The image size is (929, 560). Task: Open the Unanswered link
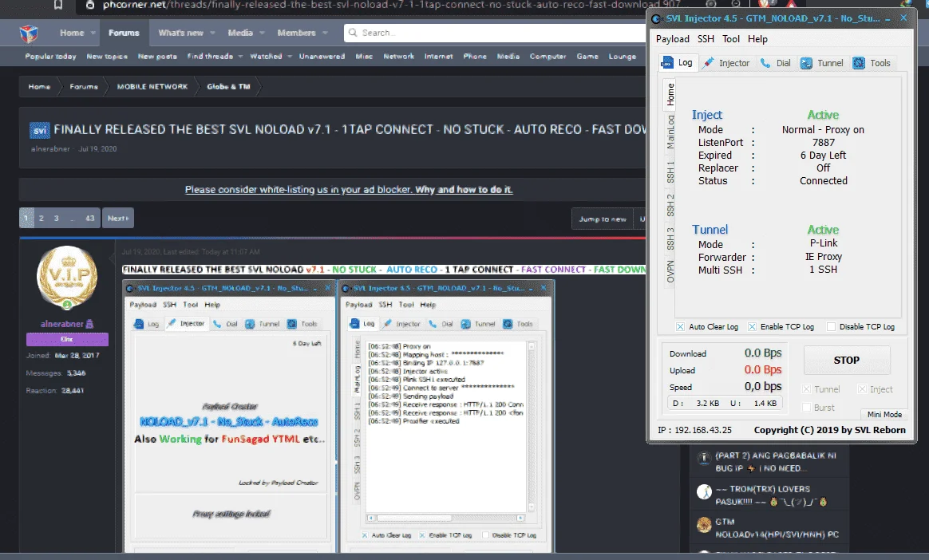tap(322, 56)
